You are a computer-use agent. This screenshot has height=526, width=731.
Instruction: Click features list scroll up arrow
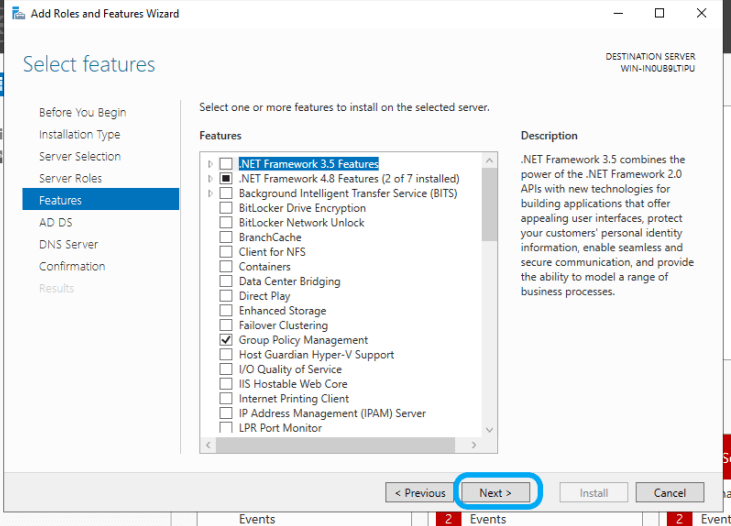coord(490,160)
